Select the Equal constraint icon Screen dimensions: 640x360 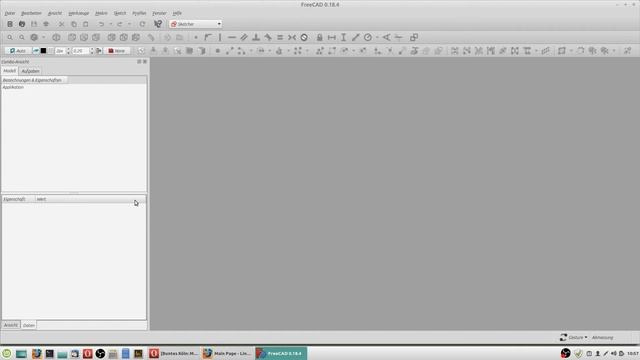280,38
